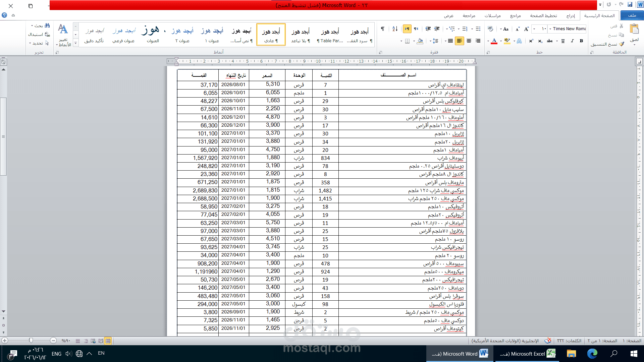Screen dimensions: 644x362
Task: Click the Borders grid icon
Action: click(407, 41)
